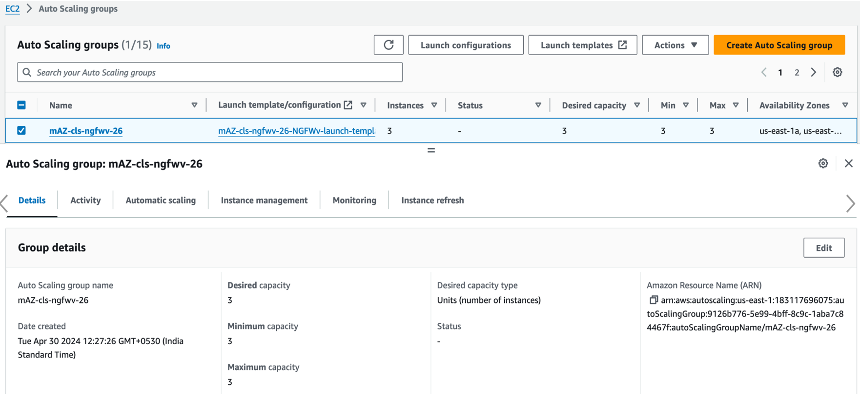Copy the ARN with the copy icon

(x=653, y=300)
